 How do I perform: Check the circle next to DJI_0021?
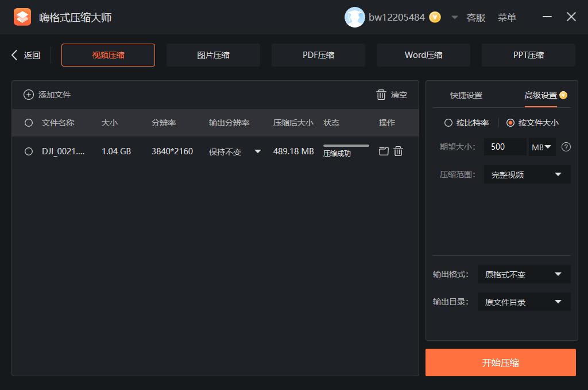29,151
